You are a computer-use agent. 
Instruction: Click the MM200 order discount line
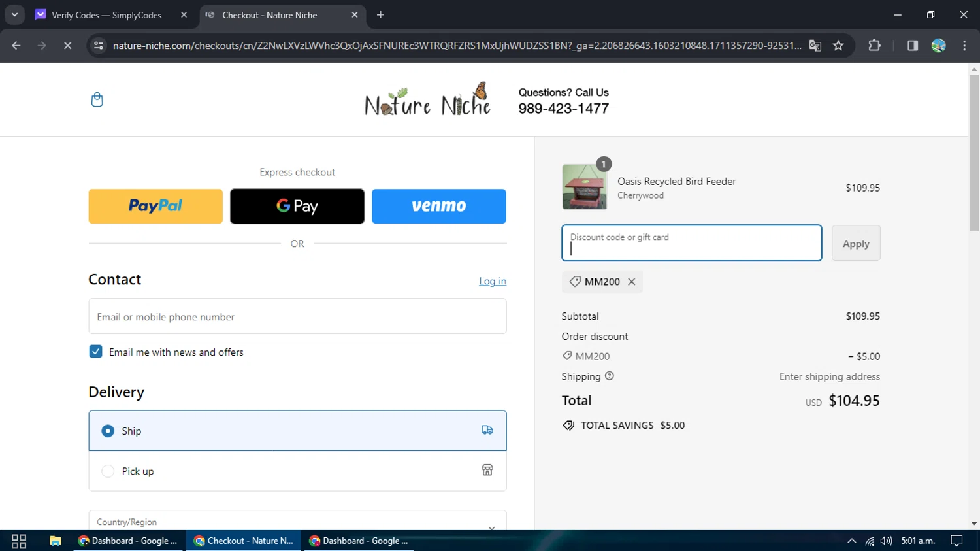(x=721, y=356)
